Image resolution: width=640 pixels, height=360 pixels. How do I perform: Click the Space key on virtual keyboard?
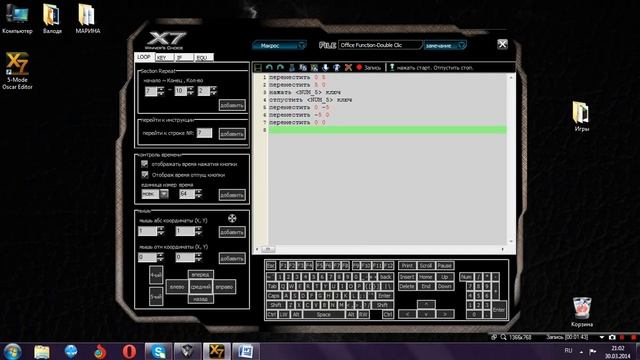point(323,314)
